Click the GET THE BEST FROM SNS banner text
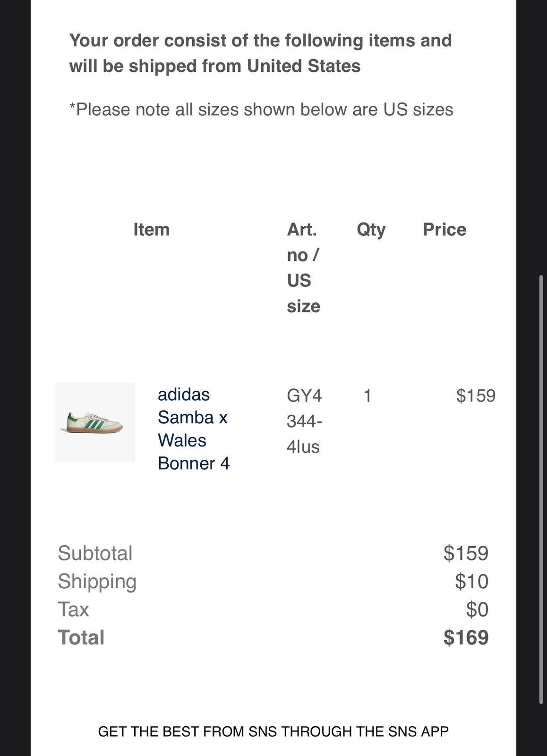Screen dimensions: 547x756 (273, 731)
